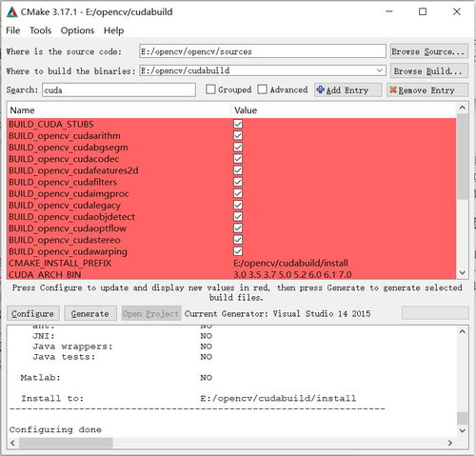Enable the Grouped checkbox
The height and width of the screenshot is (456, 476).
click(x=210, y=89)
